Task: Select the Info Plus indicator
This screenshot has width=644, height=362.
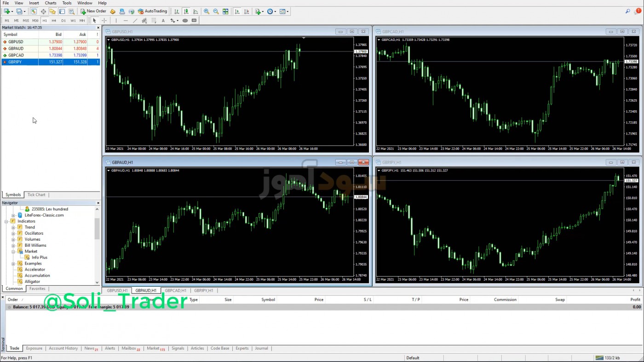Action: pos(40,257)
